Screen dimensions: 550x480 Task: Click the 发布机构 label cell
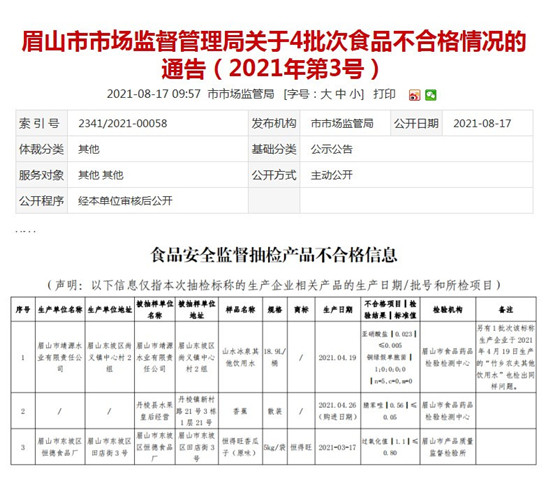click(x=274, y=124)
